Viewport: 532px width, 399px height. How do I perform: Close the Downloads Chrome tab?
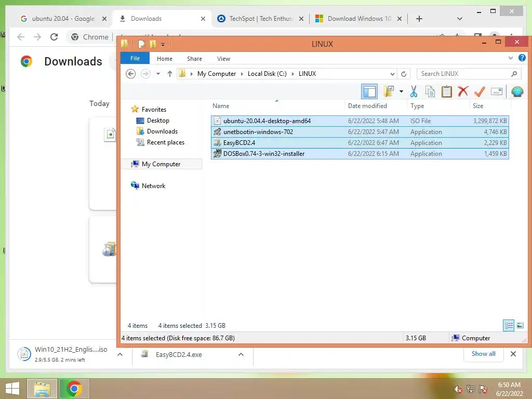tap(203, 19)
